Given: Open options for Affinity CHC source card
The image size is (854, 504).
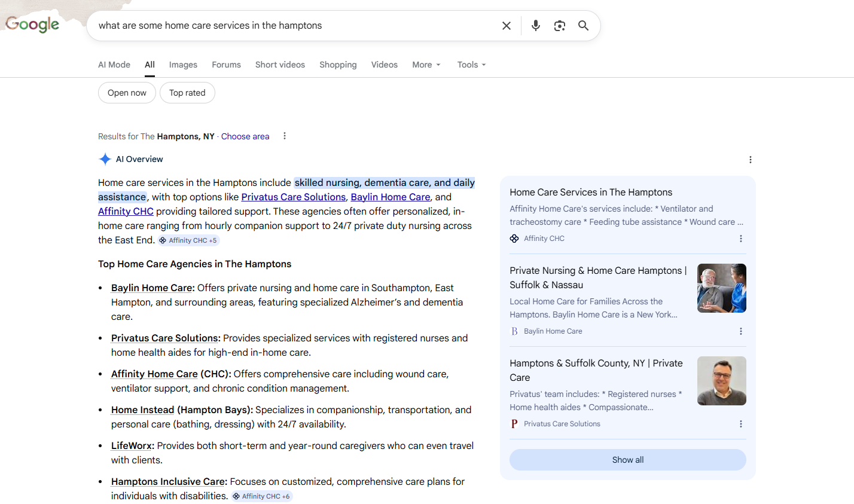Looking at the screenshot, I should click(740, 239).
